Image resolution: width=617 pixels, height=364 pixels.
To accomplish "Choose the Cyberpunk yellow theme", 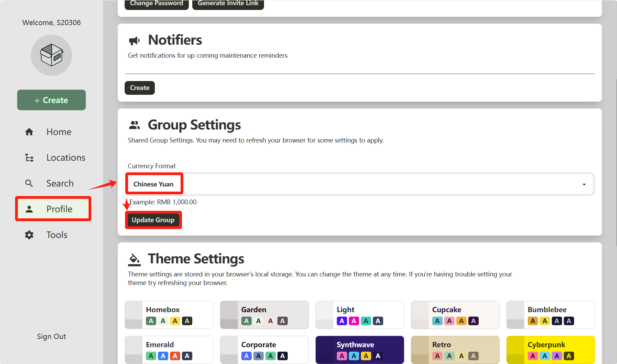I will [550, 350].
